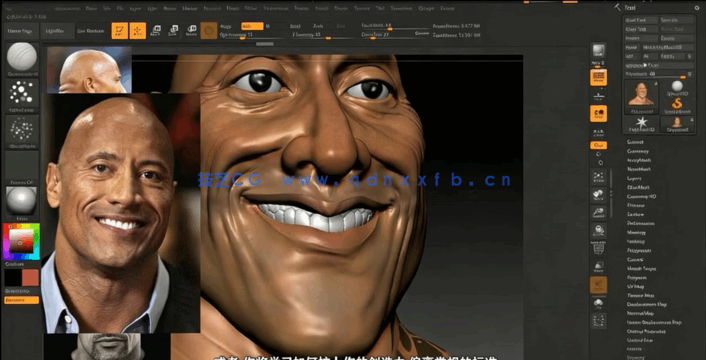
Task: Click the Make PolyMesh3D button
Action: coord(668,47)
